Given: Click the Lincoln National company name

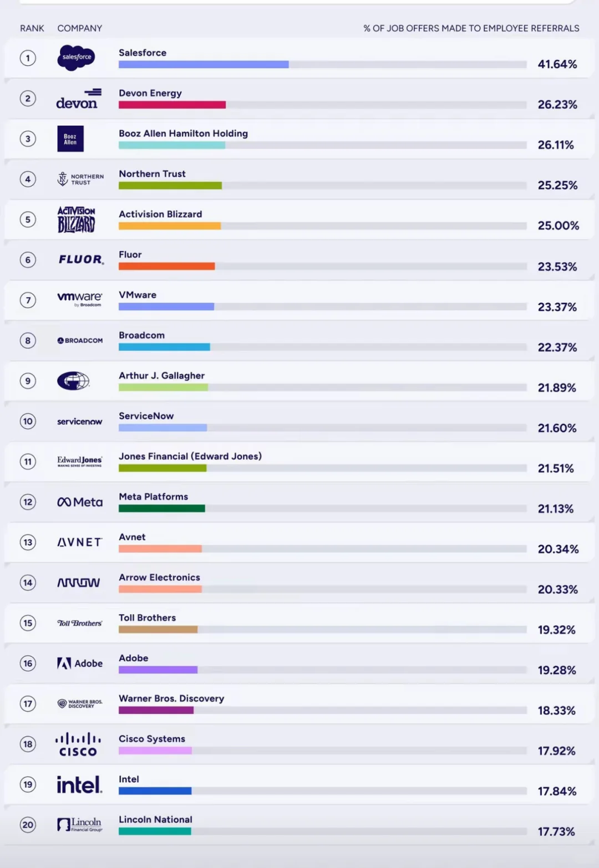Looking at the screenshot, I should tap(155, 819).
